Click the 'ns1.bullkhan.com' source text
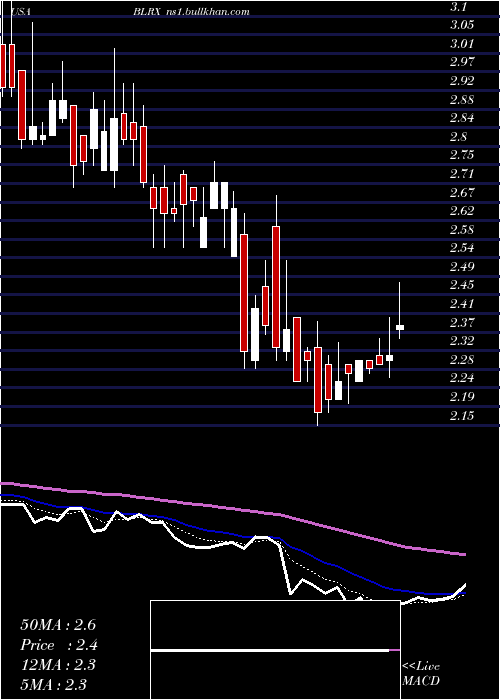This screenshot has height=700, width=500. coord(210,12)
